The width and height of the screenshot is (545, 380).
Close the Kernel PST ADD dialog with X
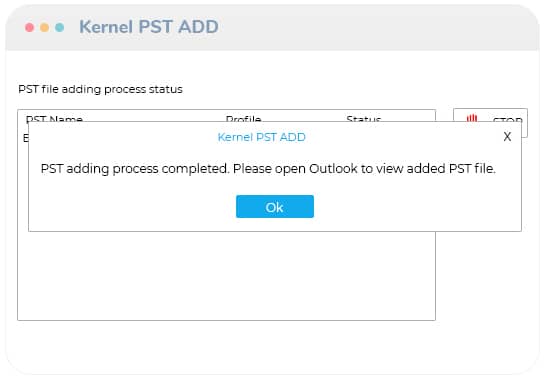pos(507,136)
